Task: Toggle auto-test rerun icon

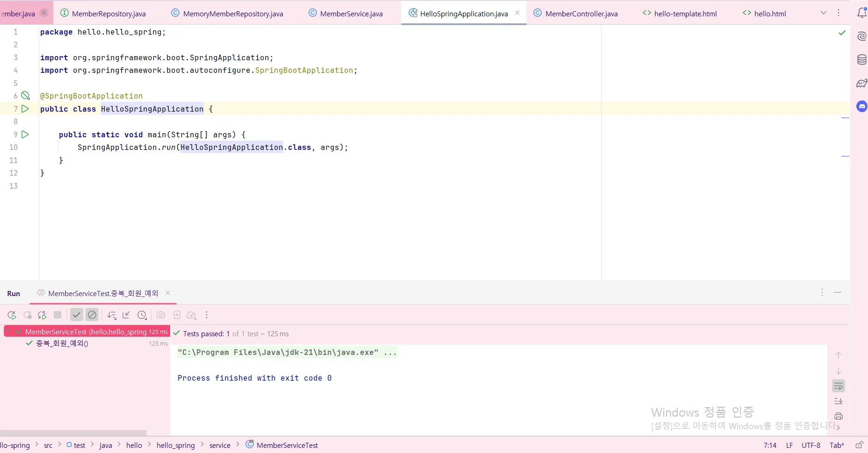Action: click(x=42, y=315)
